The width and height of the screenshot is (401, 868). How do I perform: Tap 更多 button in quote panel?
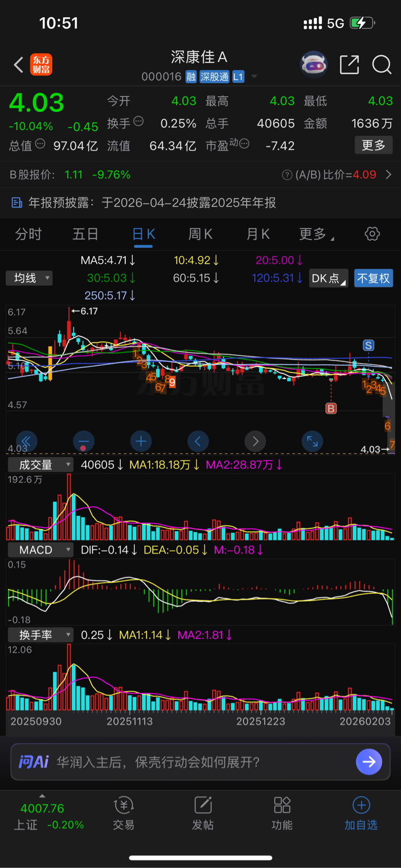[x=373, y=145]
